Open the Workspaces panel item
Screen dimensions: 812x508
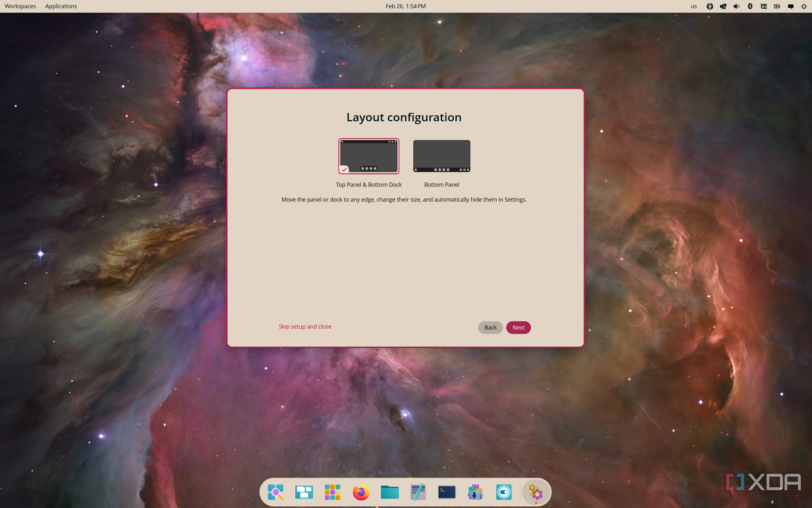(x=20, y=6)
